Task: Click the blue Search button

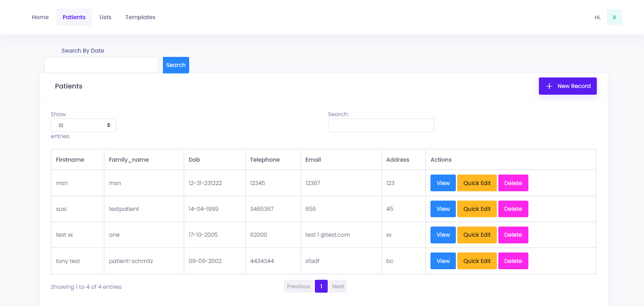Action: [x=176, y=65]
